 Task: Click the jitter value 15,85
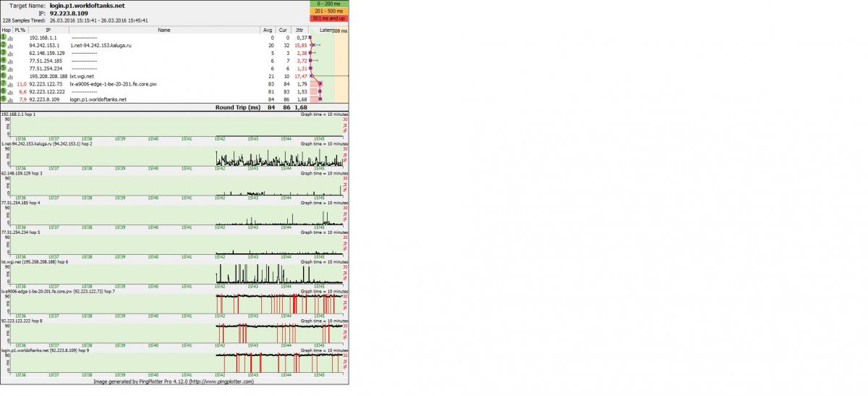[x=301, y=45]
